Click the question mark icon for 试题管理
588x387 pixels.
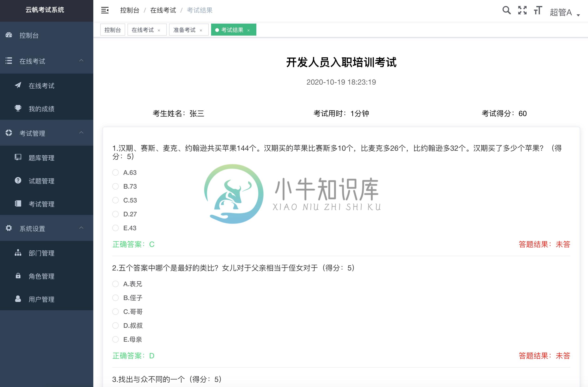(18, 181)
